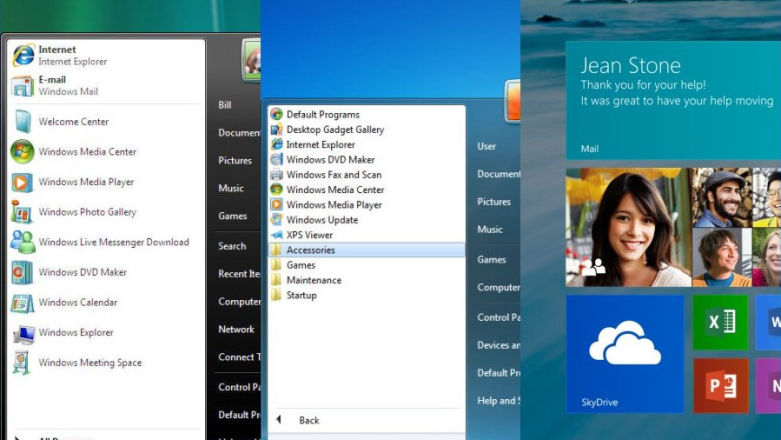Click Windows Live Messenger Download icon
The width and height of the screenshot is (781, 440).
coord(22,242)
